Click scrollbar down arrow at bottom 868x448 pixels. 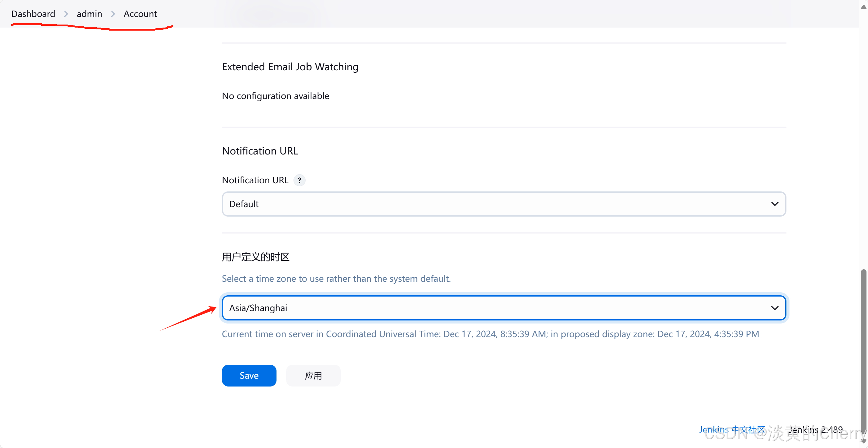pyautogui.click(x=864, y=441)
